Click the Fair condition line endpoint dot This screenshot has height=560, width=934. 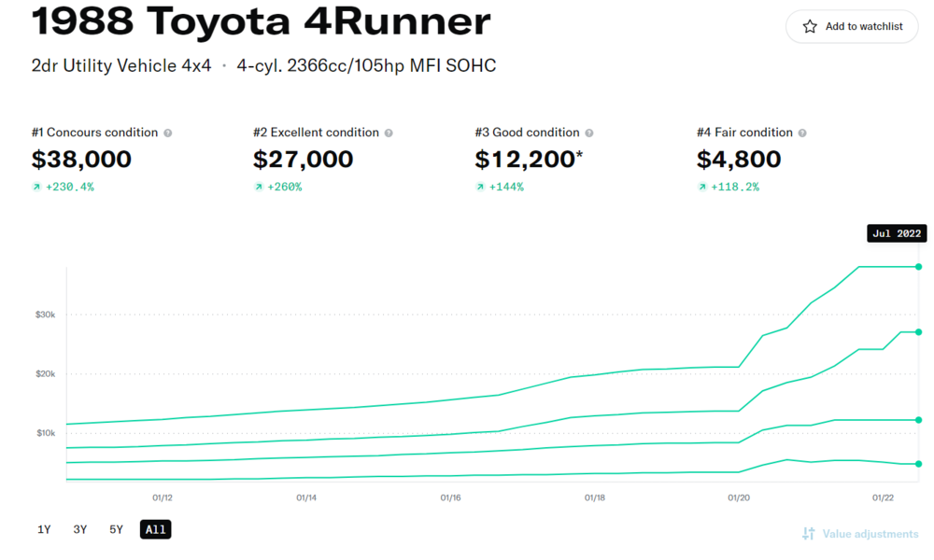[x=919, y=464]
